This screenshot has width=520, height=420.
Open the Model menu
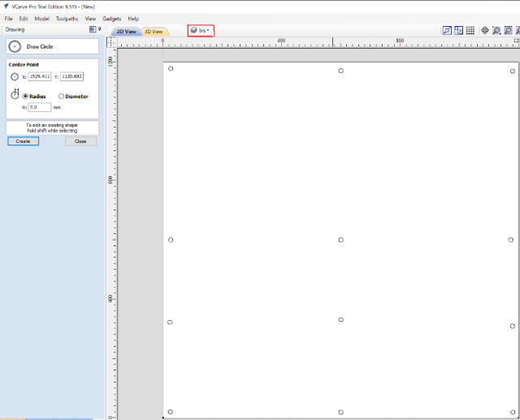[x=41, y=19]
